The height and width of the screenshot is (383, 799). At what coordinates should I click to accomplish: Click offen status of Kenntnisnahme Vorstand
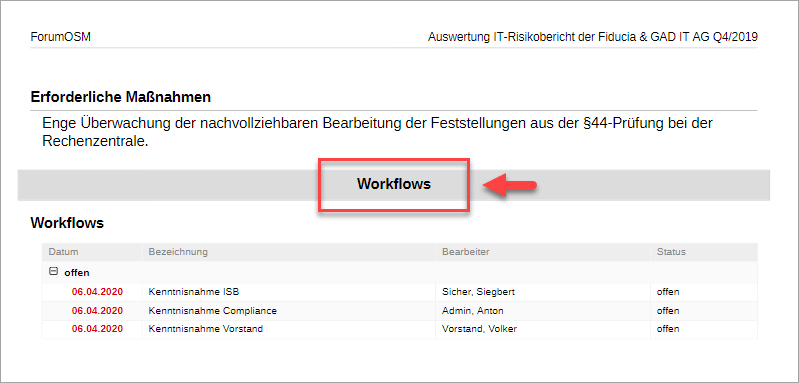tap(668, 329)
